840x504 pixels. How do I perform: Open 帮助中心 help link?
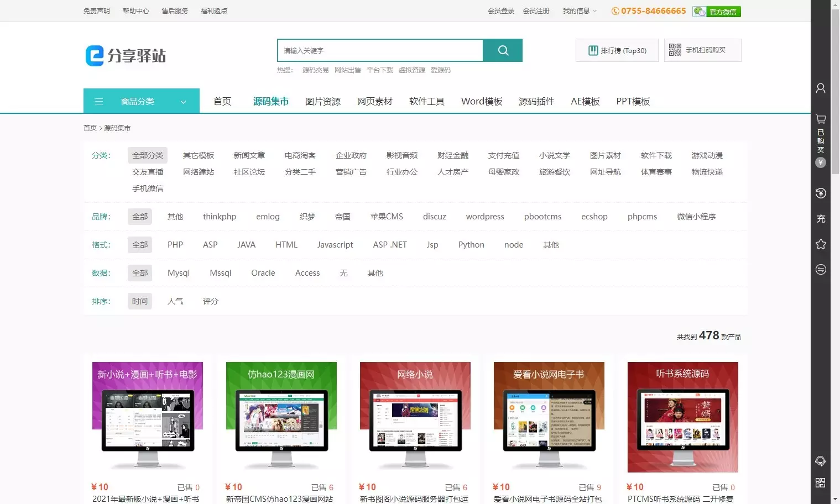(136, 11)
